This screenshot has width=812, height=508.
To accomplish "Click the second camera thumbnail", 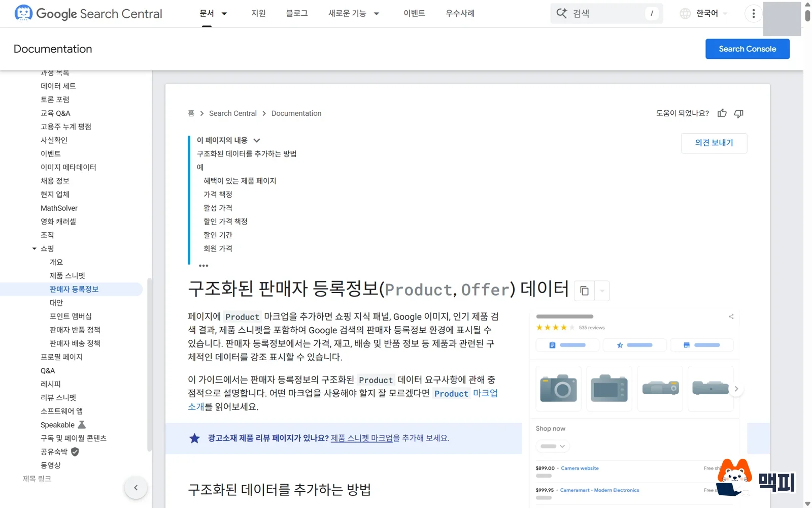I will [x=610, y=389].
